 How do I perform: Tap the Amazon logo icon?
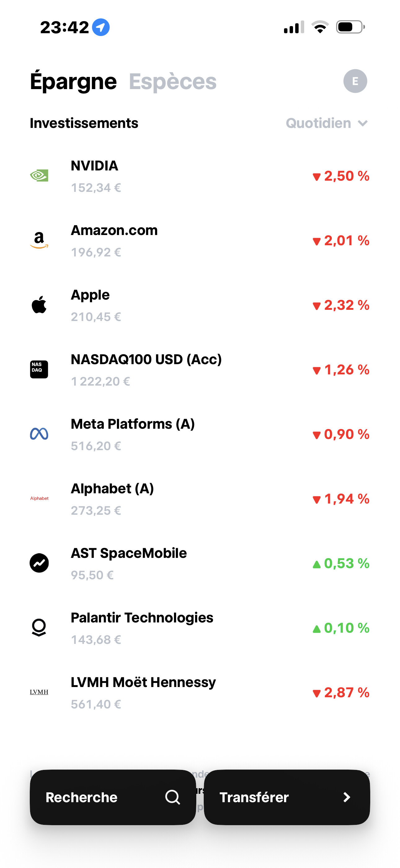39,240
